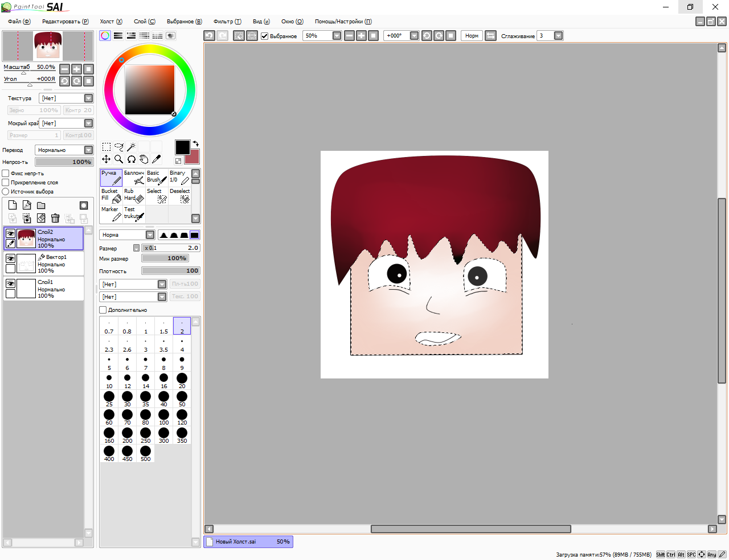Image resolution: width=729 pixels, height=560 pixels.
Task: Enable Прикрепление слоя checkbox
Action: click(x=6, y=183)
